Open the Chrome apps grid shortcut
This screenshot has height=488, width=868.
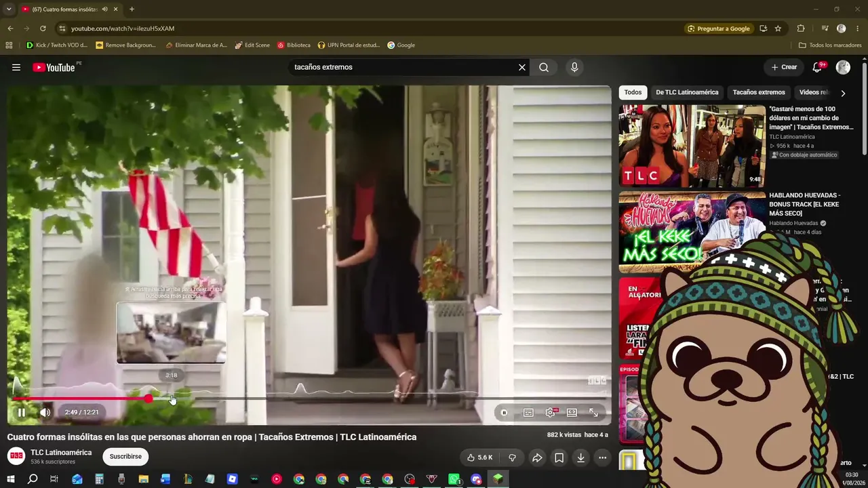coord(9,45)
